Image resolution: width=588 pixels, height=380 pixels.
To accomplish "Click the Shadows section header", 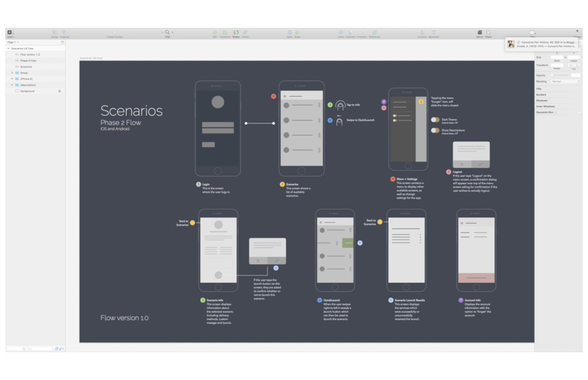I will (542, 101).
